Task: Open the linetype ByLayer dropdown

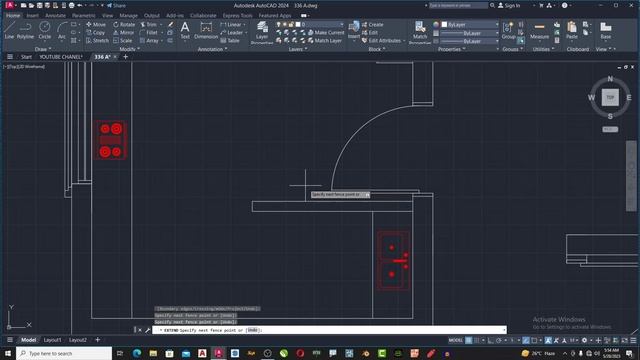Action: (470, 41)
